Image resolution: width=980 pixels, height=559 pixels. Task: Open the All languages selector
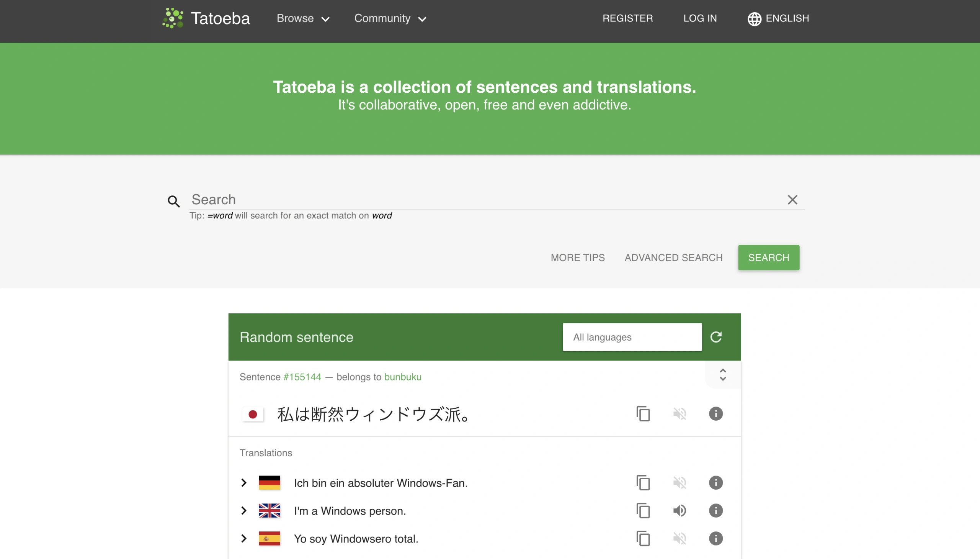point(632,337)
